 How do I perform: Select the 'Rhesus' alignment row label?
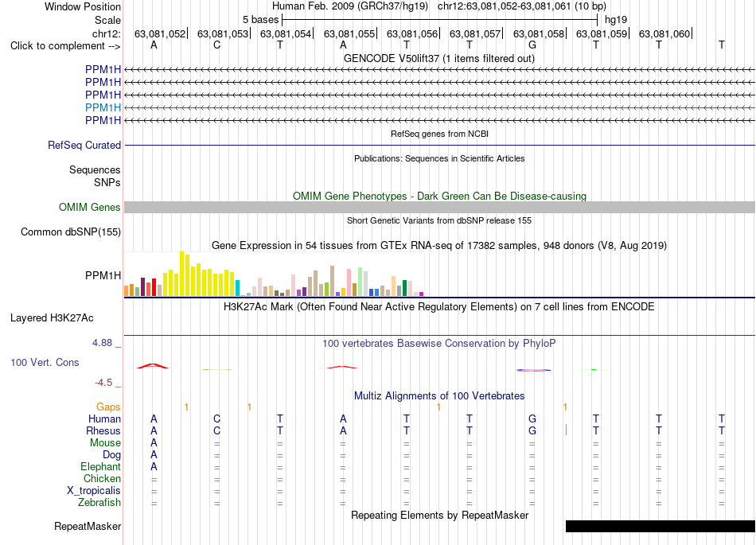coord(103,430)
